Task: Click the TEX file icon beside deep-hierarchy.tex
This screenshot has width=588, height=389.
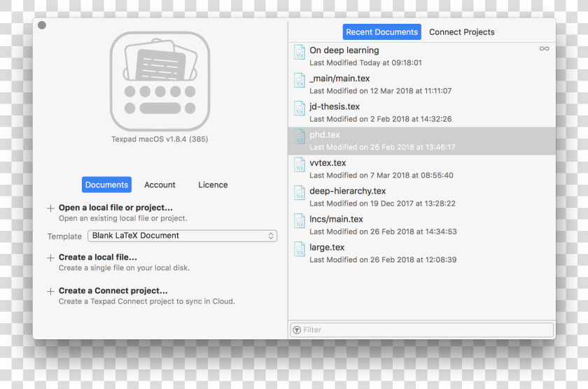Action: pyautogui.click(x=300, y=192)
